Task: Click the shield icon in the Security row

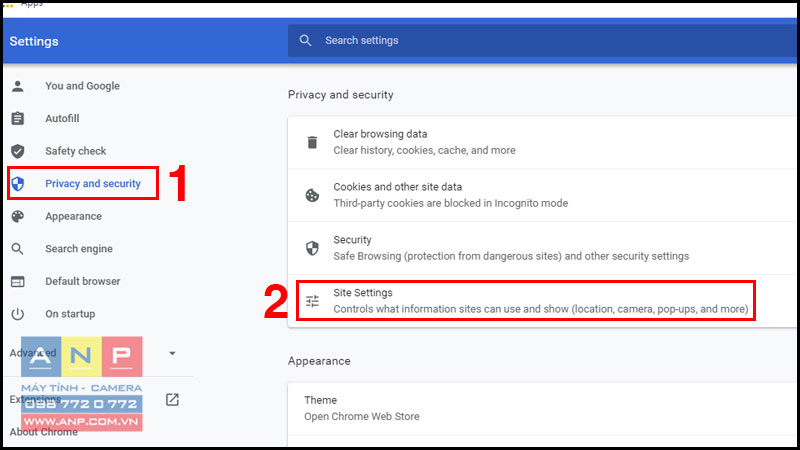Action: click(312, 248)
